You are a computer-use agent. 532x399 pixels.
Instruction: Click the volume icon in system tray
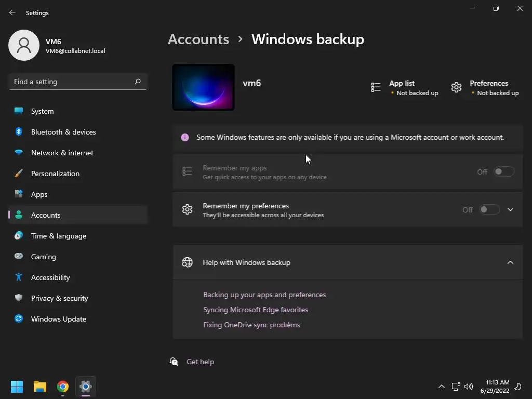(x=469, y=387)
